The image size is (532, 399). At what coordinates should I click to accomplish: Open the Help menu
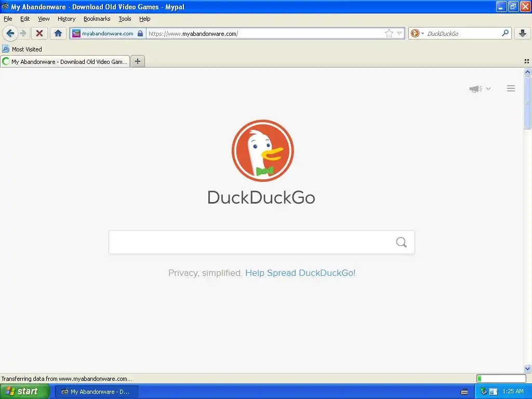[145, 19]
